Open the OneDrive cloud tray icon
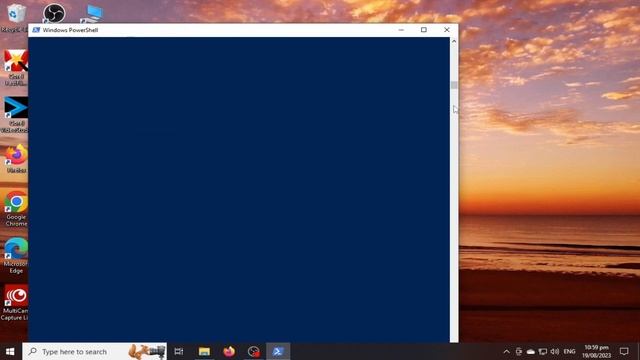The height and width of the screenshot is (360, 640). pos(531,351)
